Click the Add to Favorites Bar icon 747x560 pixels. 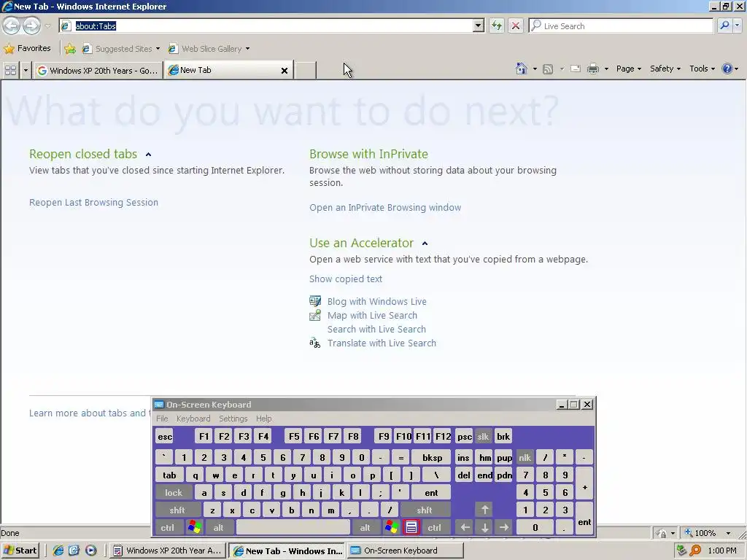click(70, 49)
